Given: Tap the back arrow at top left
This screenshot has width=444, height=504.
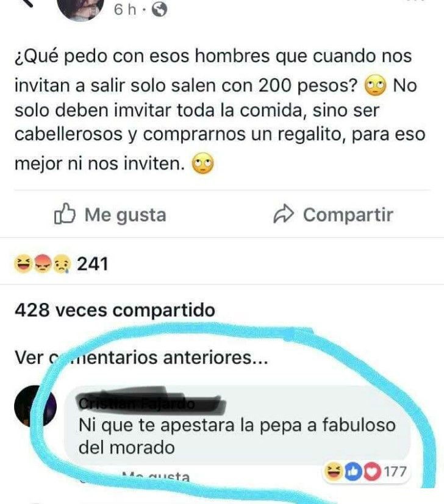Looking at the screenshot, I should 26,2.
